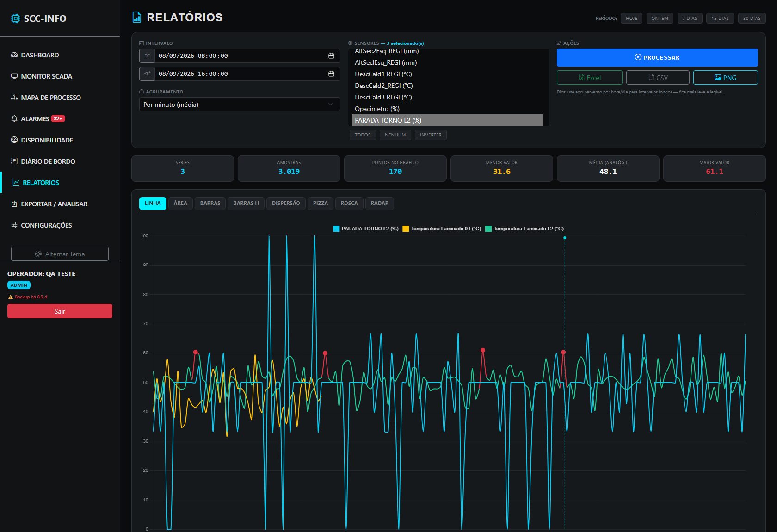Image resolution: width=777 pixels, height=532 pixels.
Task: Toggle Temperatura Laminado L2 legend series
Action: 524,229
